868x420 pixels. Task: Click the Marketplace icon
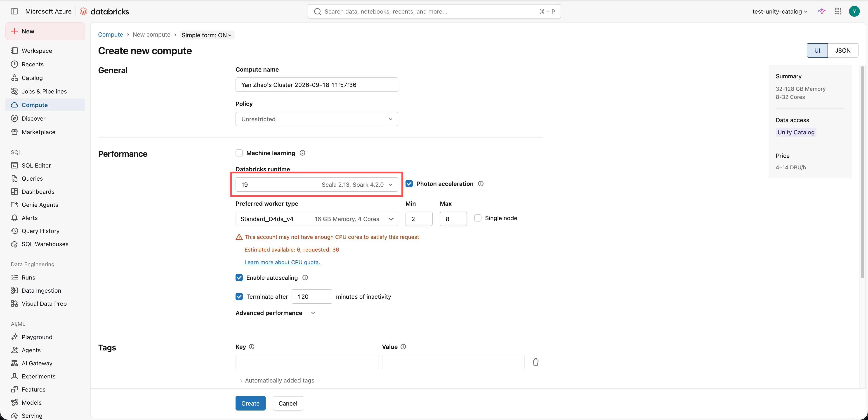(14, 132)
